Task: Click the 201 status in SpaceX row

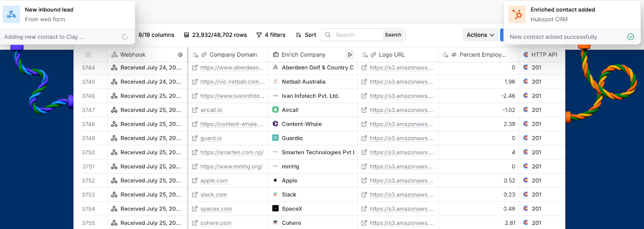Action: [x=537, y=209]
